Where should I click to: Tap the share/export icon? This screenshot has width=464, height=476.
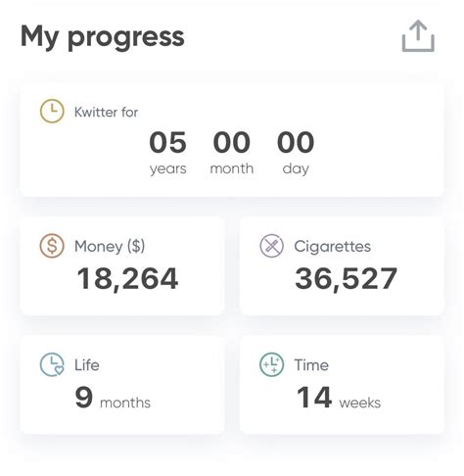(418, 36)
